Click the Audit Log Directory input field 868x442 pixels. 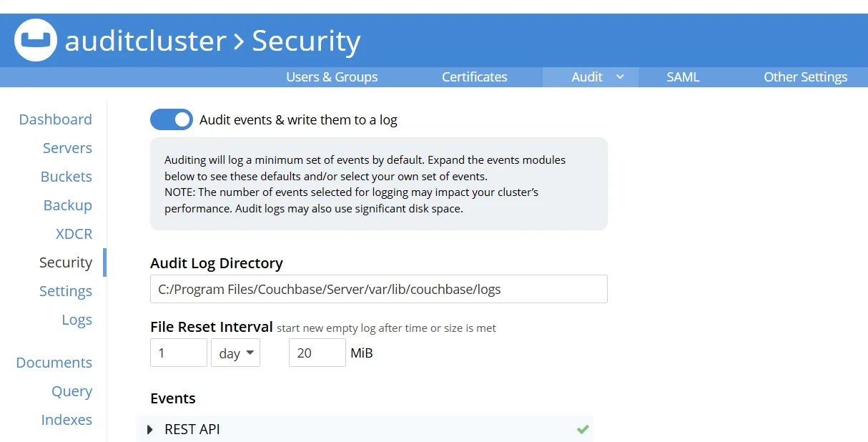pyautogui.click(x=378, y=289)
